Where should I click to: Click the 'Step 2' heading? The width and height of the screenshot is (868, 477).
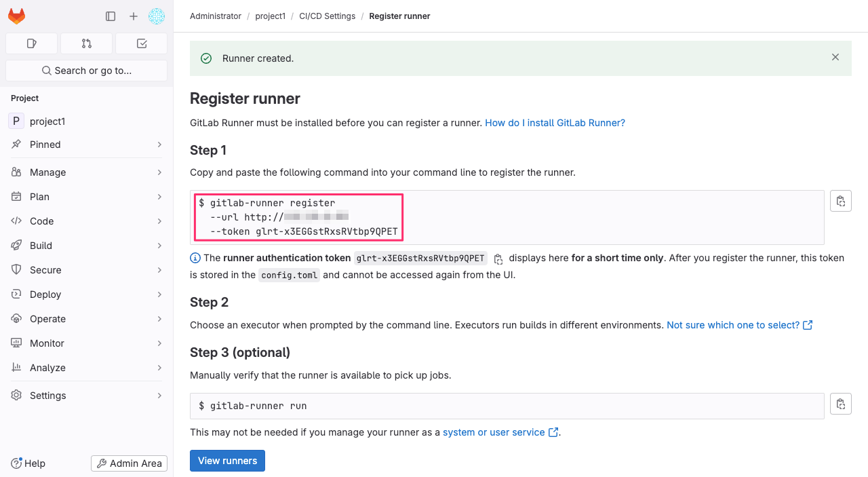coord(209,302)
